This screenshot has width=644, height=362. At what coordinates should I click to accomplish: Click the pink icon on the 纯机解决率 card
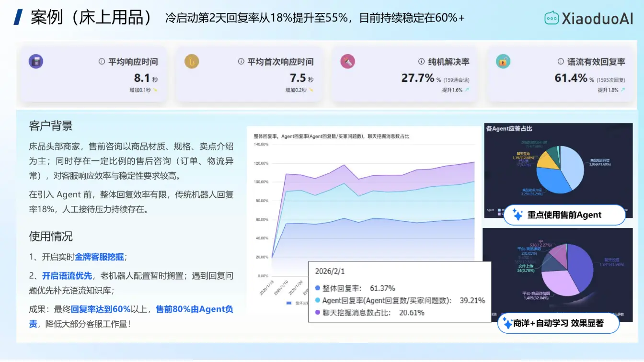point(347,61)
